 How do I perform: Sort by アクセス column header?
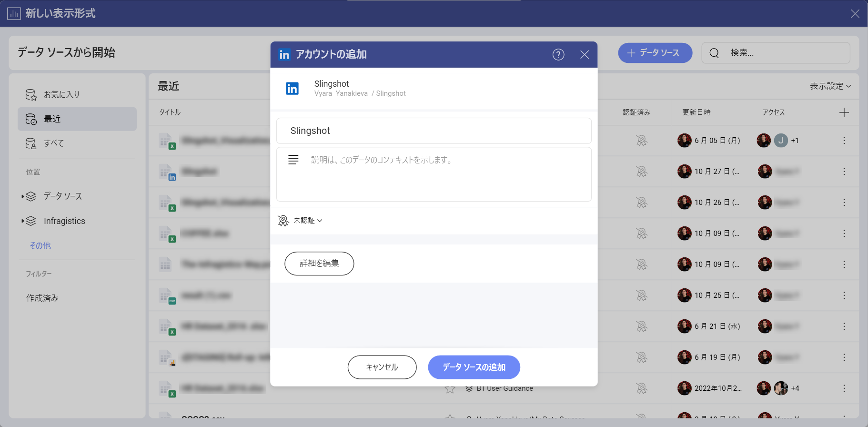point(774,112)
